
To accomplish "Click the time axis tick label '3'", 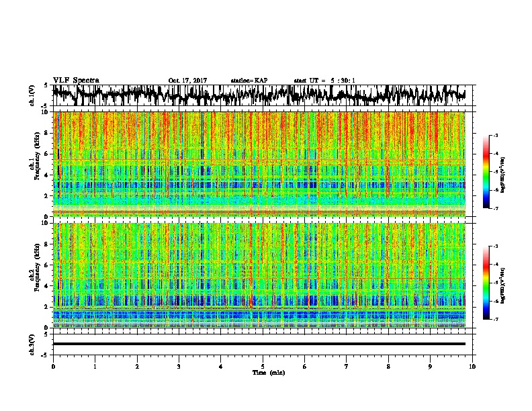I will [x=179, y=367].
